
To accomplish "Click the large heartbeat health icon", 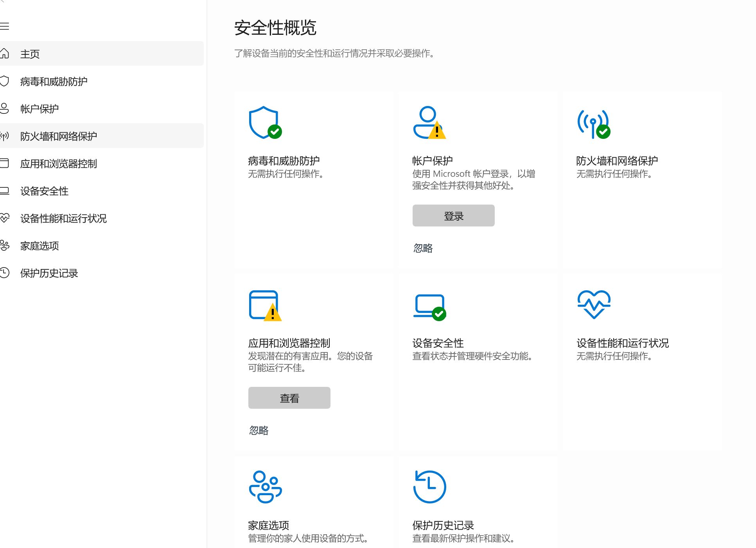I will point(594,304).
